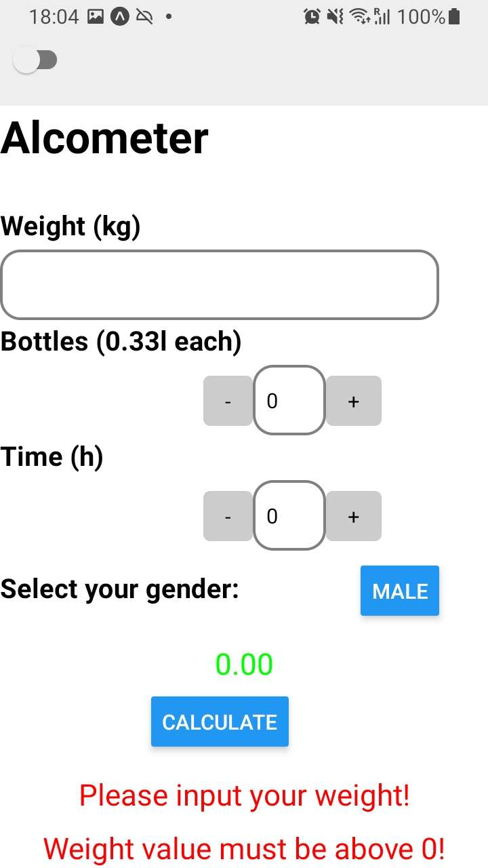Tap the alarm clock icon in the status bar
Viewport: 488px width, 868px height.
pyautogui.click(x=312, y=16)
